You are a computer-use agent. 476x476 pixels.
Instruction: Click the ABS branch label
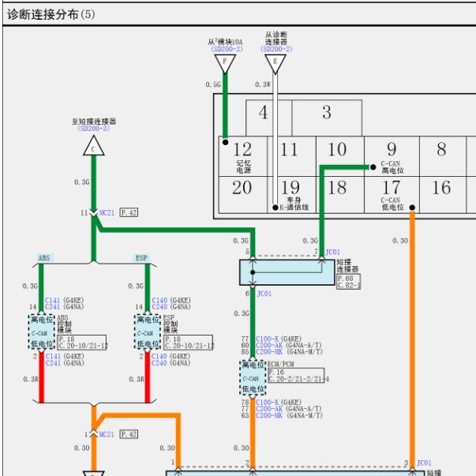(45, 258)
